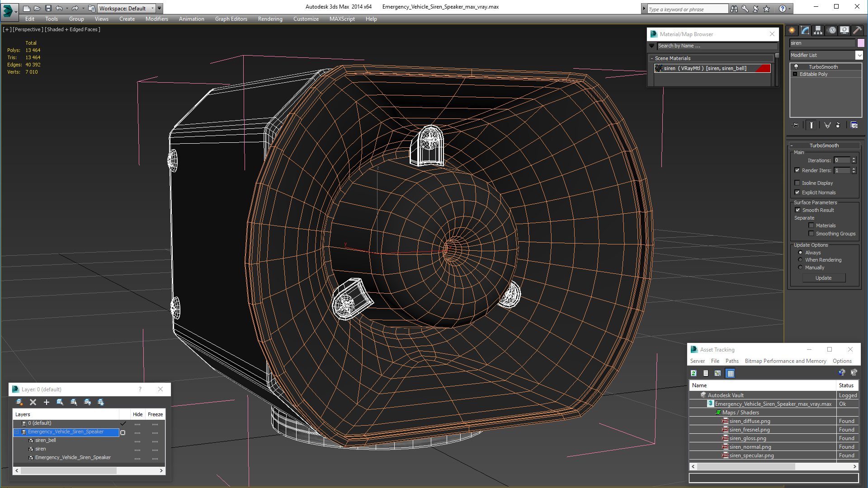Click Delete layer X icon
The height and width of the screenshot is (488, 868).
(x=33, y=402)
